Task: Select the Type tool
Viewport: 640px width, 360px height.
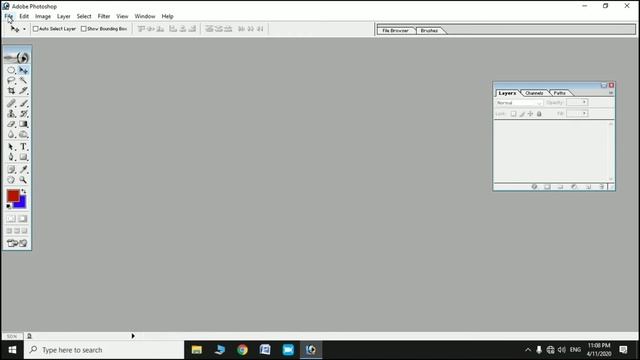Action: click(23, 147)
